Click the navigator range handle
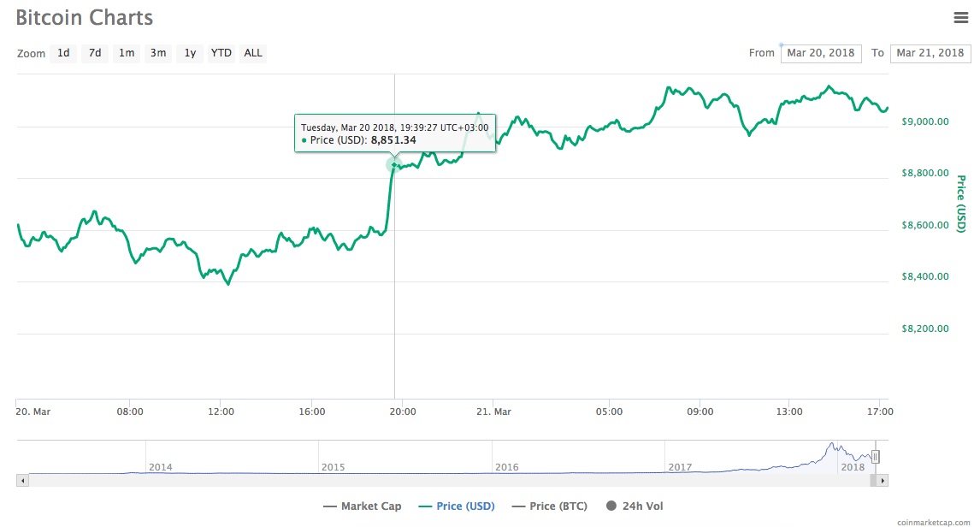The width and height of the screenshot is (980, 527). (876, 457)
